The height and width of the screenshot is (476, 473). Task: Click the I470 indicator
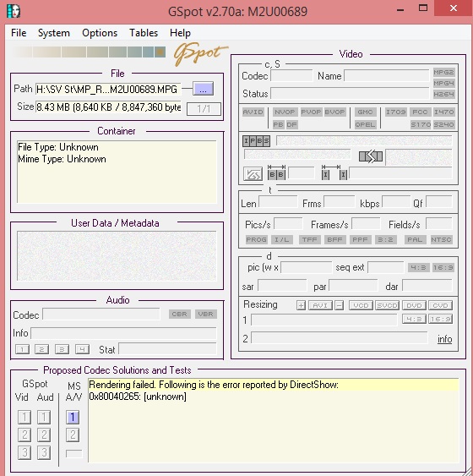pyautogui.click(x=443, y=112)
